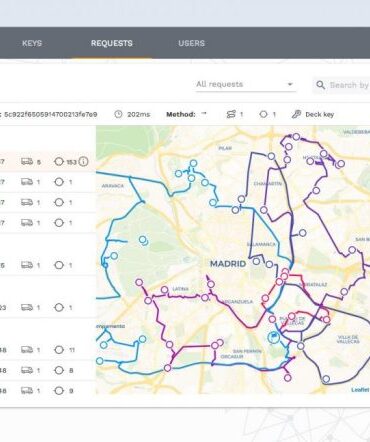Click the Search by input field
The width and height of the screenshot is (370, 442).
click(348, 85)
